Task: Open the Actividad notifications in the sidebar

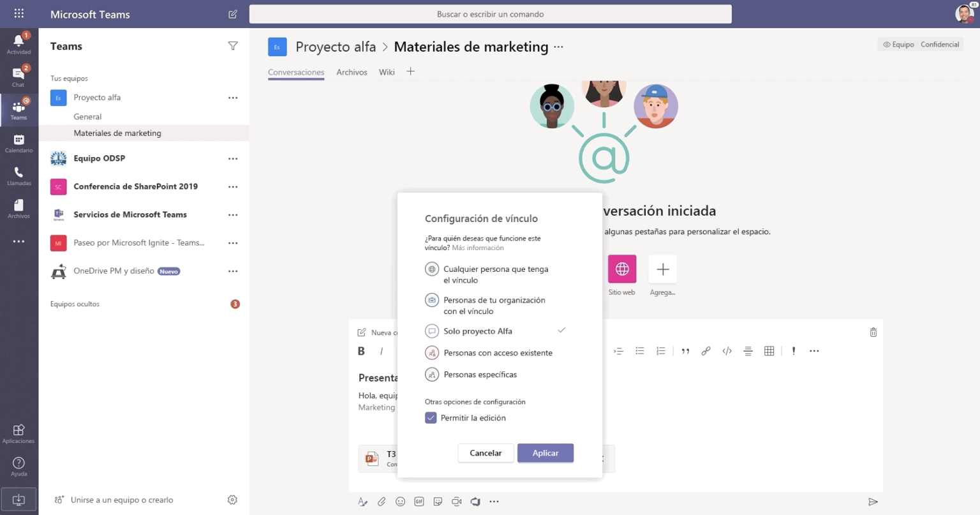Action: pos(19,44)
